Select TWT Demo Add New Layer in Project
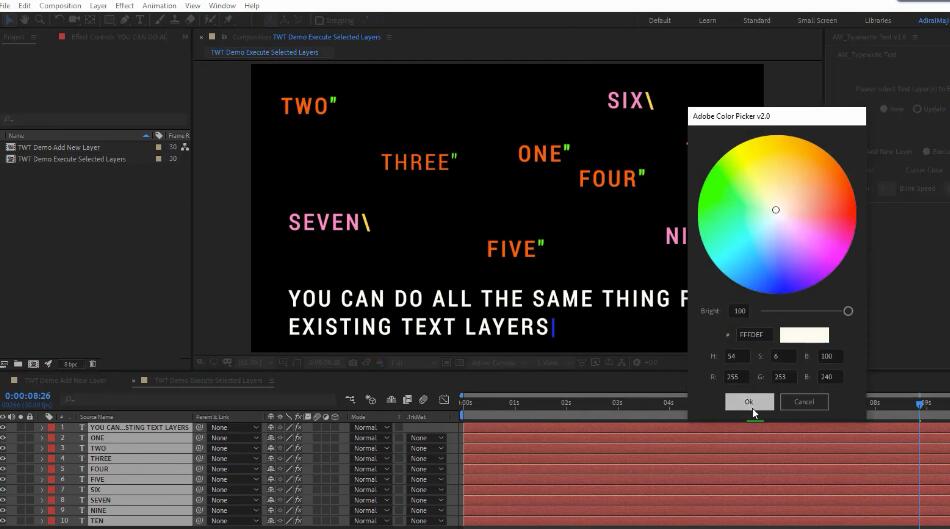Screen dimensions: 950x529 tap(59, 147)
